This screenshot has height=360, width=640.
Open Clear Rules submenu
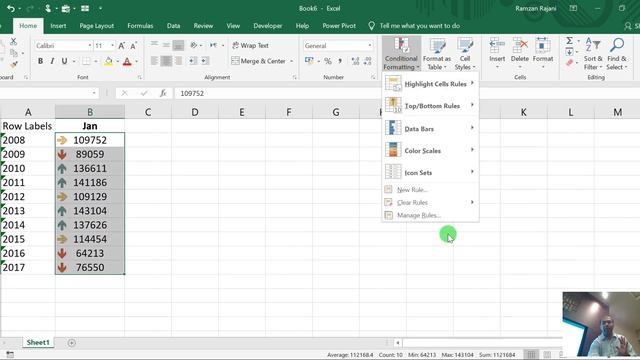click(430, 202)
